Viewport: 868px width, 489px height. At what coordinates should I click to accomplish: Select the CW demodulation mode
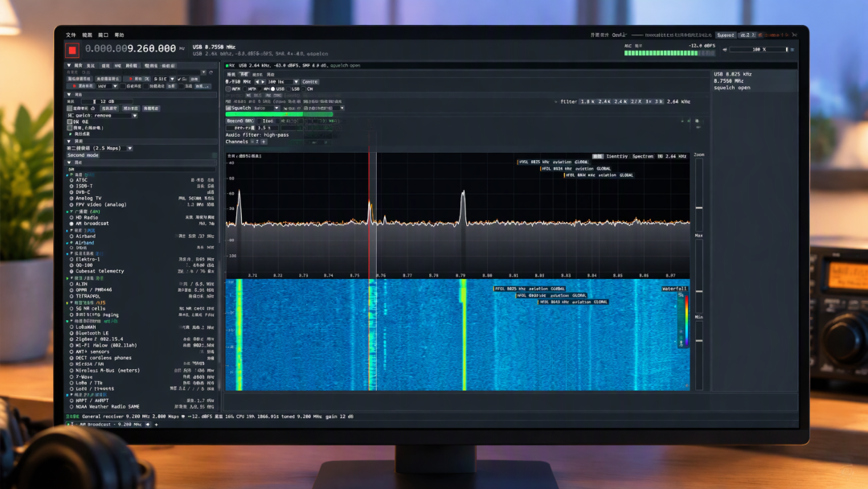pyautogui.click(x=307, y=89)
